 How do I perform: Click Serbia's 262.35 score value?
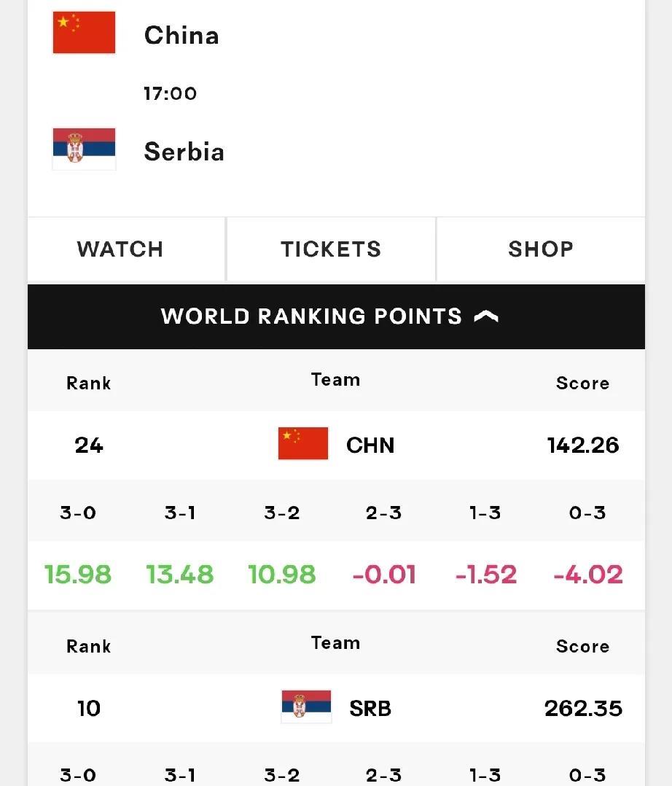point(583,708)
